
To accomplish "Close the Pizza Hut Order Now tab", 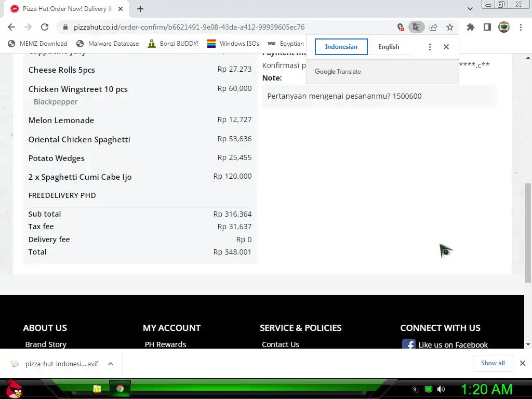I will click(121, 9).
